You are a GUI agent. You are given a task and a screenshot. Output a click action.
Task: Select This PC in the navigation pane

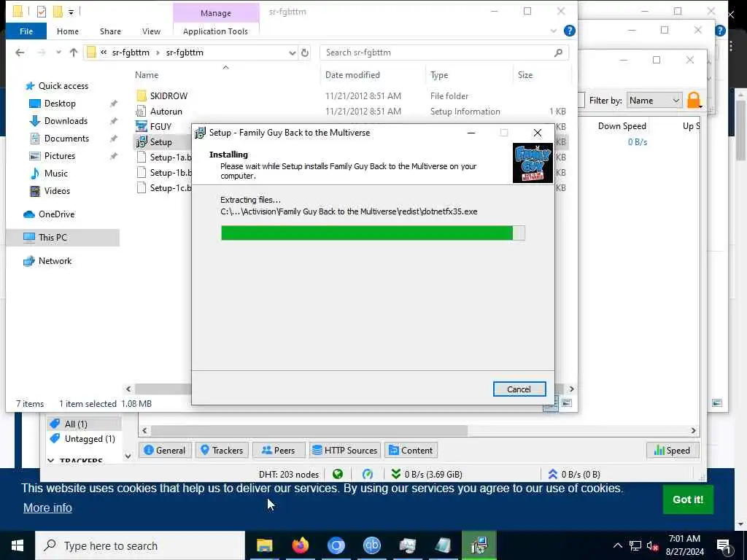coord(53,238)
